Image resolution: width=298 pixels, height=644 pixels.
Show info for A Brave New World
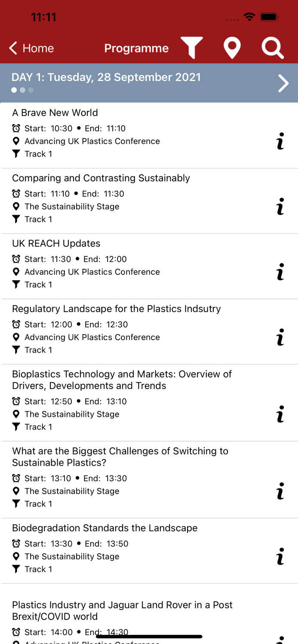coord(280,141)
